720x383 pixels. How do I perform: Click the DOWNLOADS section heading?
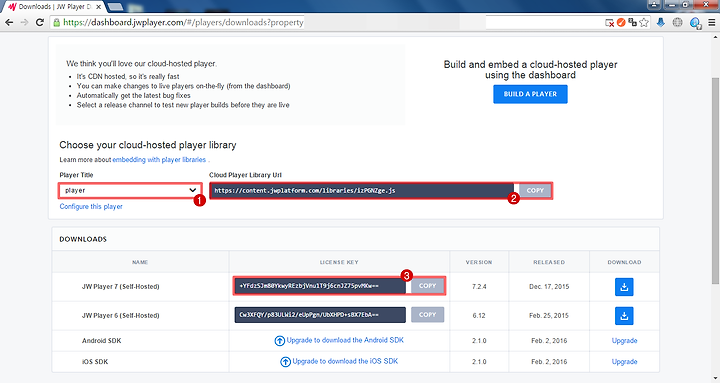83,239
